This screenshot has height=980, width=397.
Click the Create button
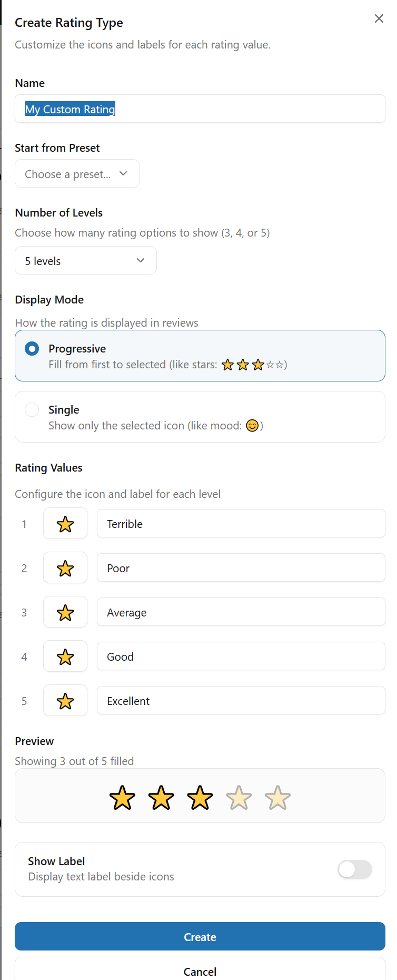[200, 937]
